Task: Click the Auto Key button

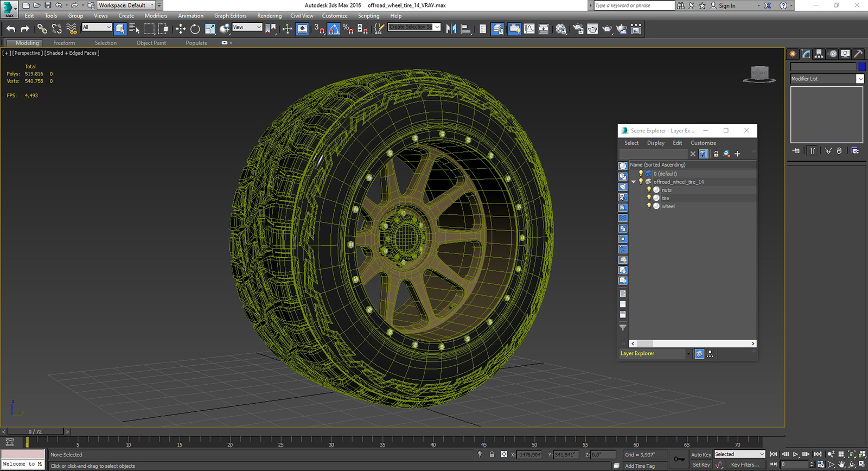Action: click(700, 455)
